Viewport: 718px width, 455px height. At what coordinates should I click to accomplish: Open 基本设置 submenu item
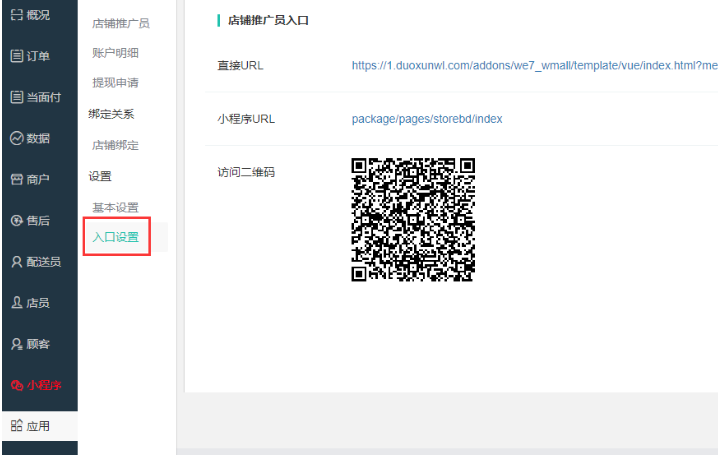115,208
